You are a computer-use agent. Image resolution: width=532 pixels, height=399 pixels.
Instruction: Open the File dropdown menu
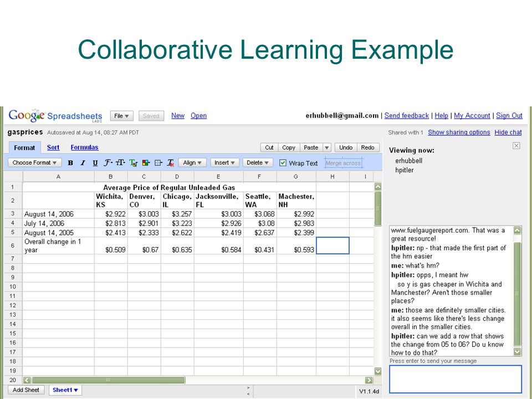[x=121, y=116]
